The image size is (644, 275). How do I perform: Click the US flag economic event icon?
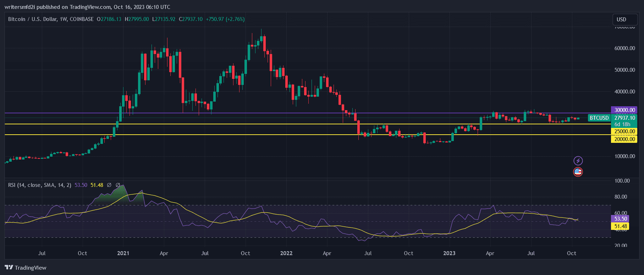[578, 172]
